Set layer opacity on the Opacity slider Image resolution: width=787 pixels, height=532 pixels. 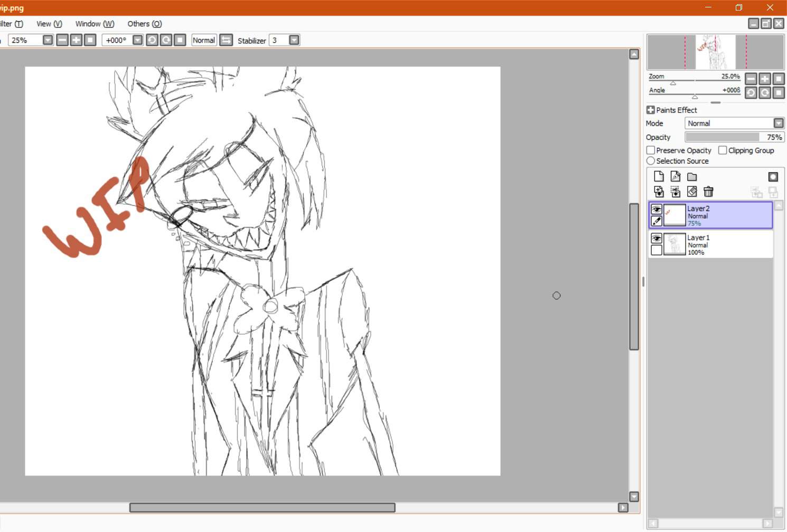(734, 137)
